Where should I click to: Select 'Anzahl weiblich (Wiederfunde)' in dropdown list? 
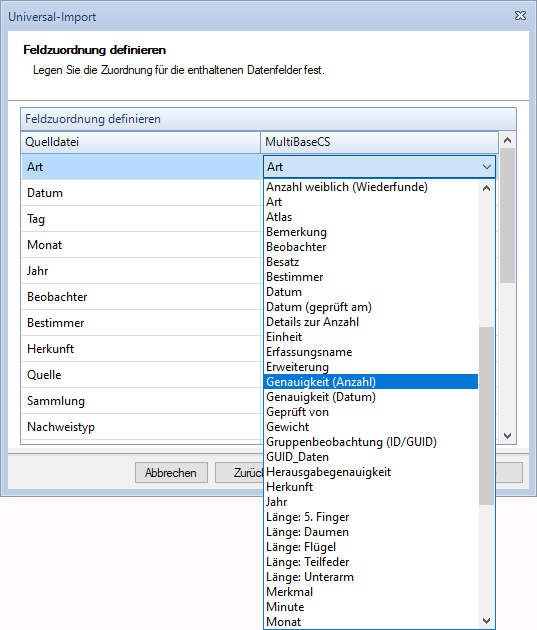tap(371, 187)
